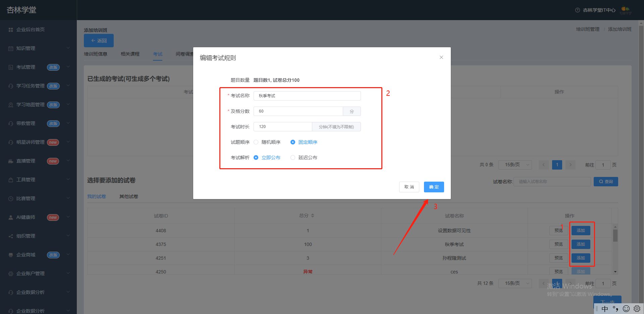Expand the 知识管理 menu chevron

(x=68, y=48)
